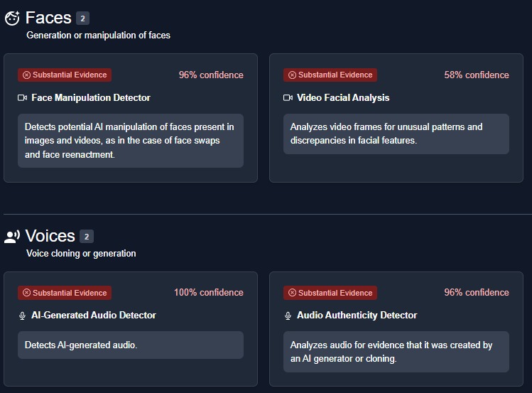Image resolution: width=532 pixels, height=393 pixels.
Task: Open the AI-Generated Audio Detector title
Action: [x=94, y=316]
